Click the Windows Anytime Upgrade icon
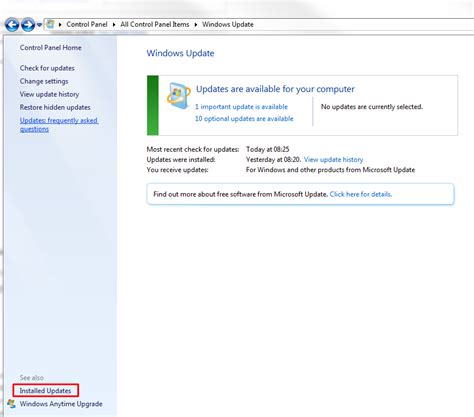 pos(11,404)
